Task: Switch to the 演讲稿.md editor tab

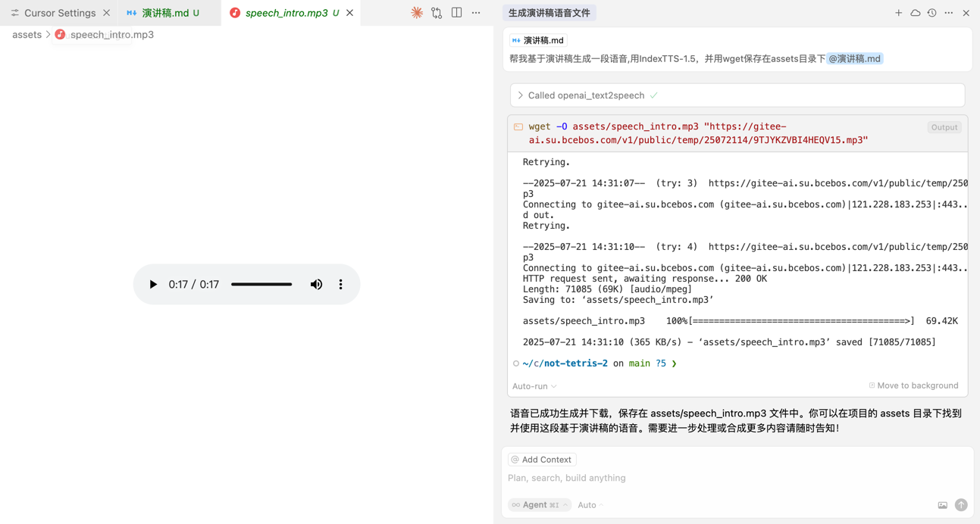Action: [165, 13]
